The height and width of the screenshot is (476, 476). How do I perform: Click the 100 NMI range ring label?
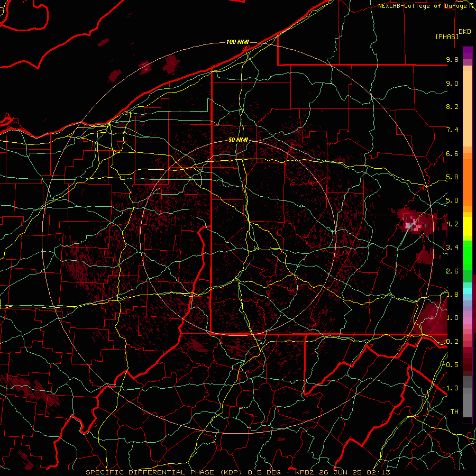[237, 42]
